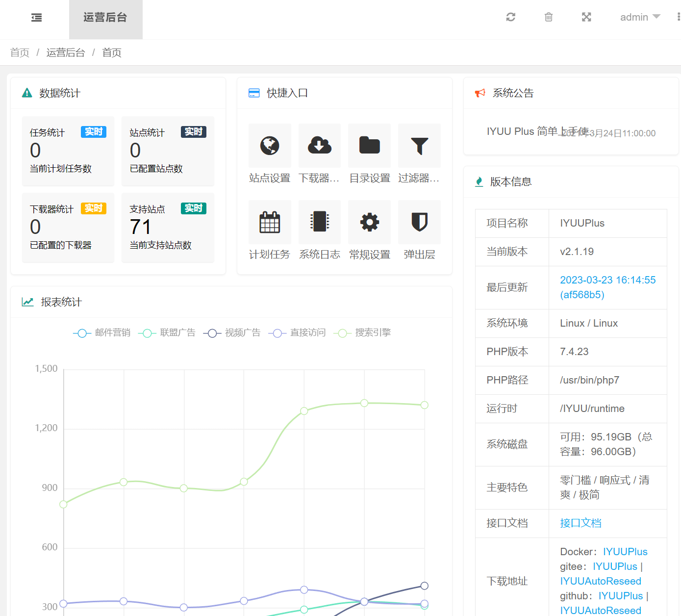Open 常规设置 gear icon

pos(370,222)
